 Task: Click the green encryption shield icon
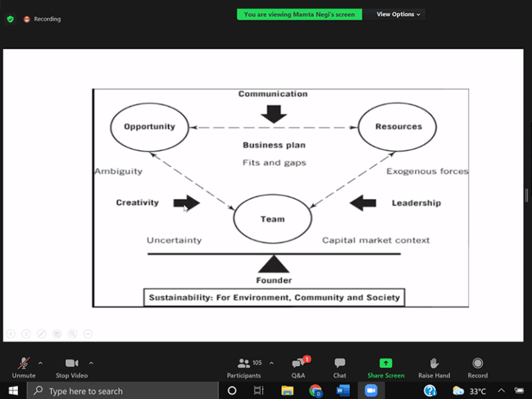[10, 19]
